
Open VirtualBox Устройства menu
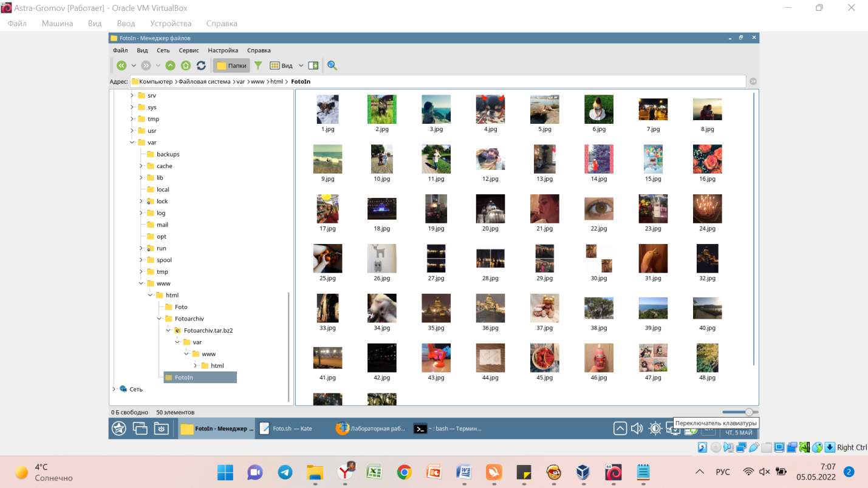171,23
